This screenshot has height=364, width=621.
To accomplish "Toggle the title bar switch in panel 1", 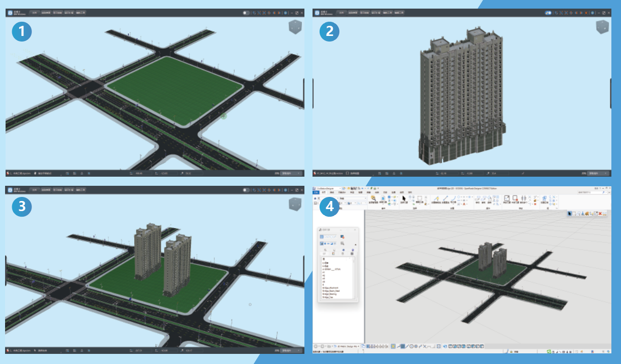I will pyautogui.click(x=246, y=13).
